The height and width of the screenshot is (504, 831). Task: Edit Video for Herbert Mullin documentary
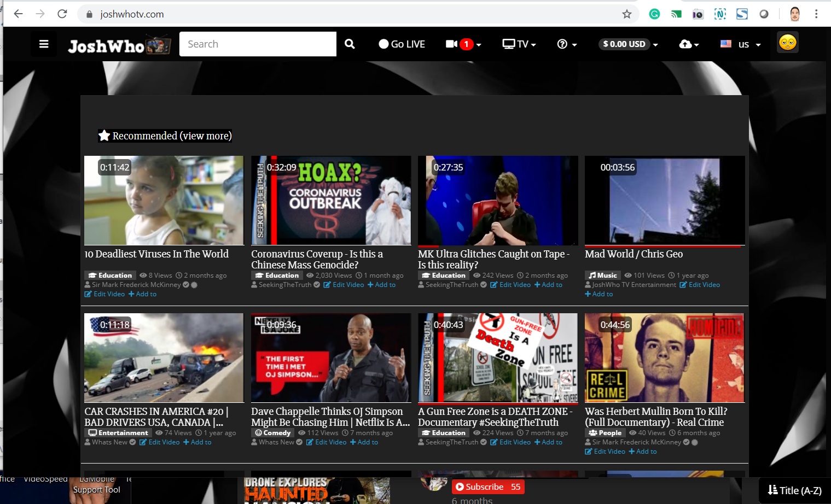(x=605, y=452)
